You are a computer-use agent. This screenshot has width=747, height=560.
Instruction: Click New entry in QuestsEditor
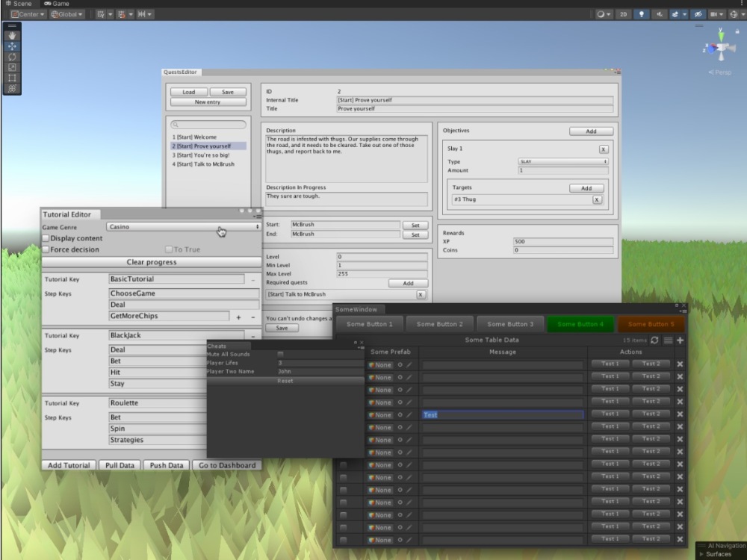pos(208,102)
